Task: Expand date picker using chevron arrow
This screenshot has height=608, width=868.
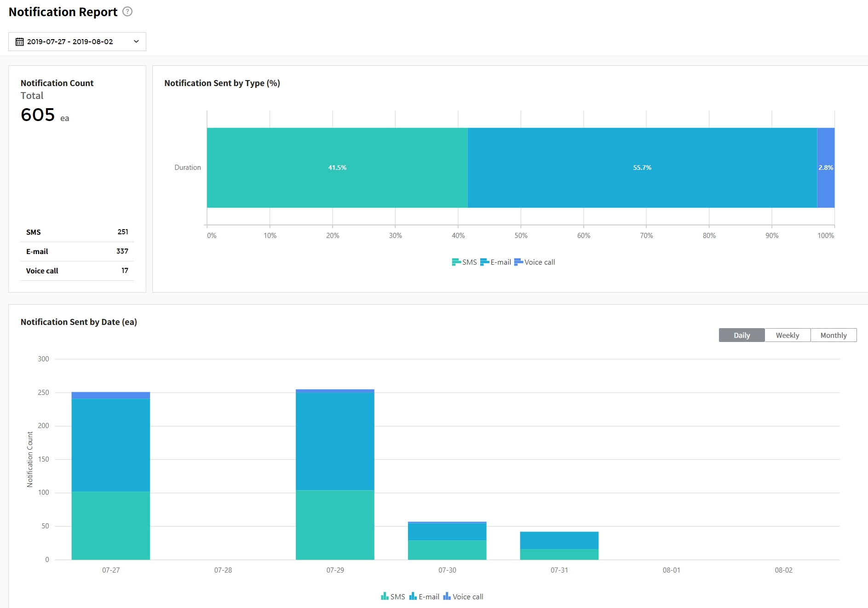Action: (136, 41)
